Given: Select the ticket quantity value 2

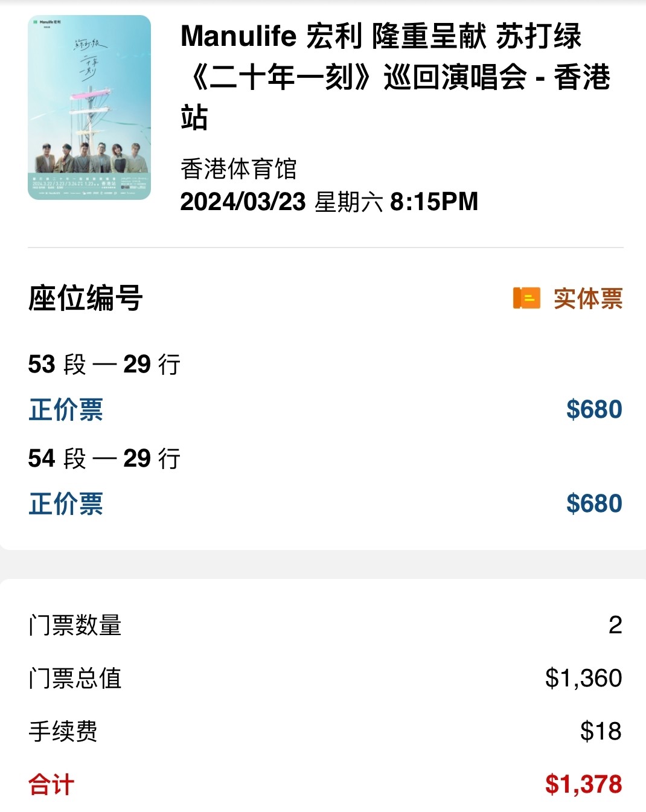Looking at the screenshot, I should pos(615,625).
